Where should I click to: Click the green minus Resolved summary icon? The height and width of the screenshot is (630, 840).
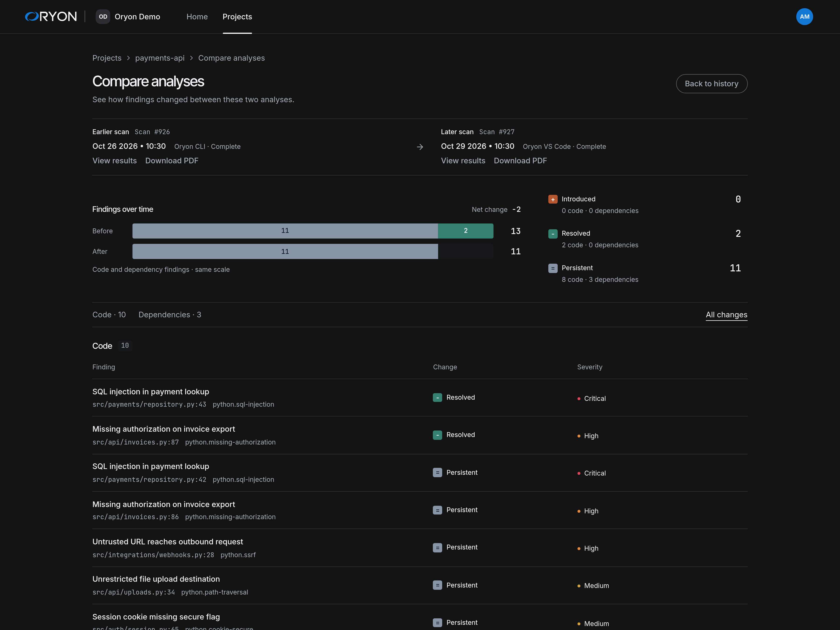(553, 234)
